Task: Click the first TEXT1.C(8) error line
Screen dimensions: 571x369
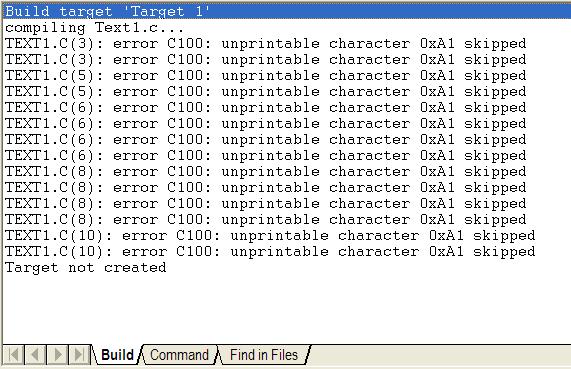Action: coord(265,172)
